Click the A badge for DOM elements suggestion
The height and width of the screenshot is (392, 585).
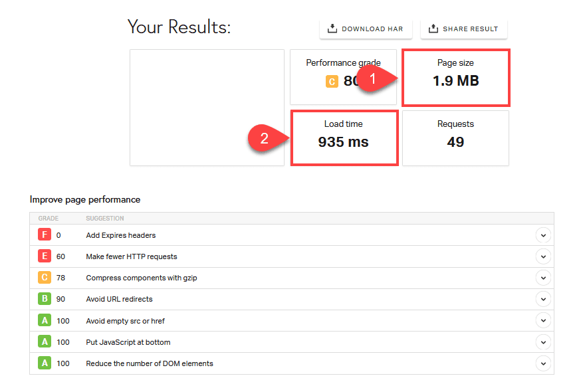pos(45,363)
